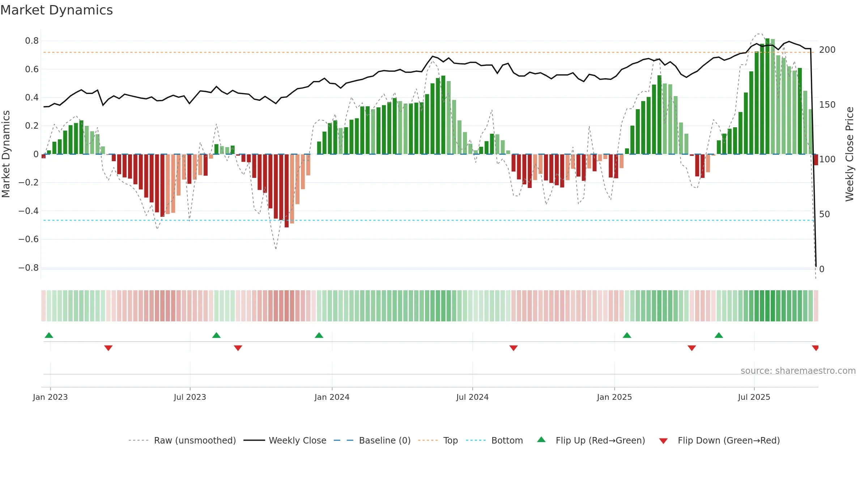Click the 0.8 left axis tick label

[32, 41]
